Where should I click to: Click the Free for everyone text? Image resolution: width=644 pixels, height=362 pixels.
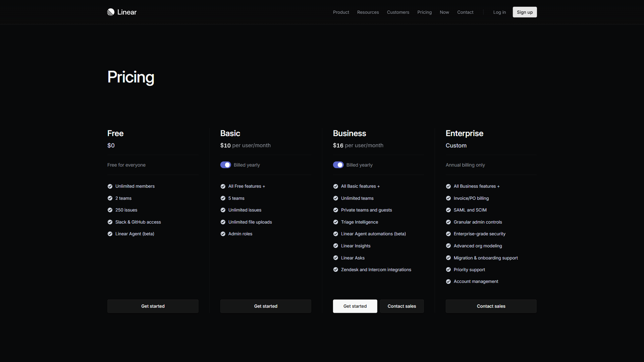126,165
